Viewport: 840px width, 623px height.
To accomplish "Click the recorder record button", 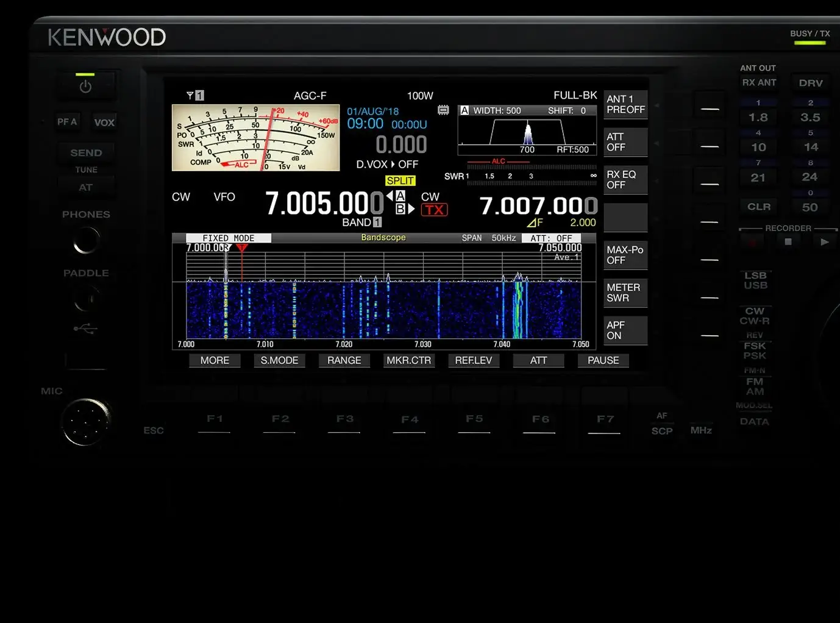I will coord(753,242).
